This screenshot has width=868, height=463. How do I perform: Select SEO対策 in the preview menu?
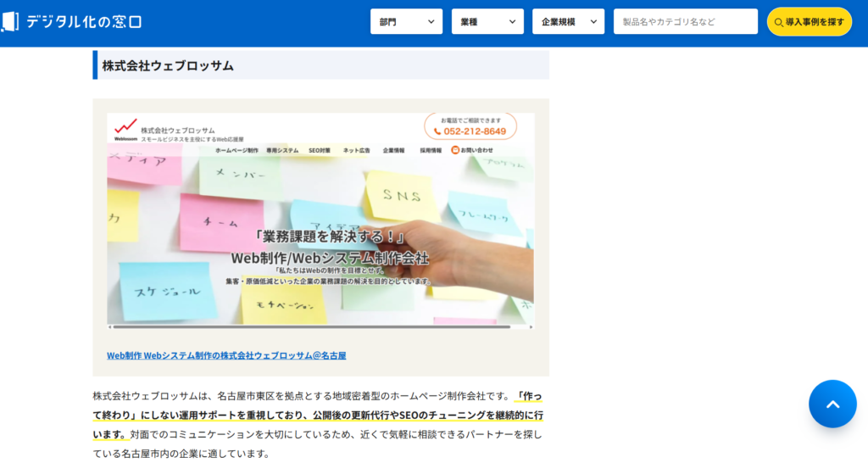point(320,150)
